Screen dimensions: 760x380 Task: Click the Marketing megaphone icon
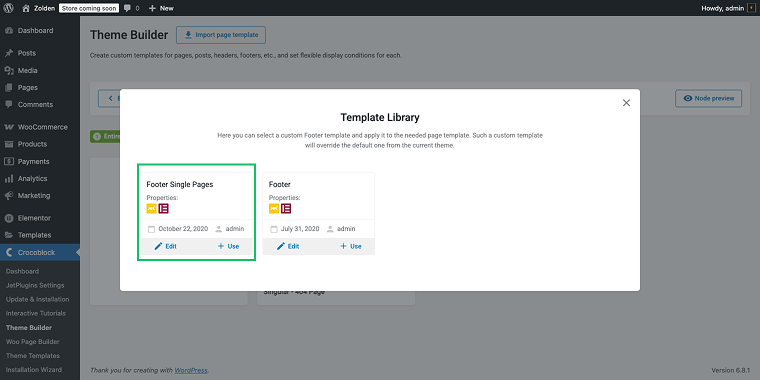pos(8,196)
